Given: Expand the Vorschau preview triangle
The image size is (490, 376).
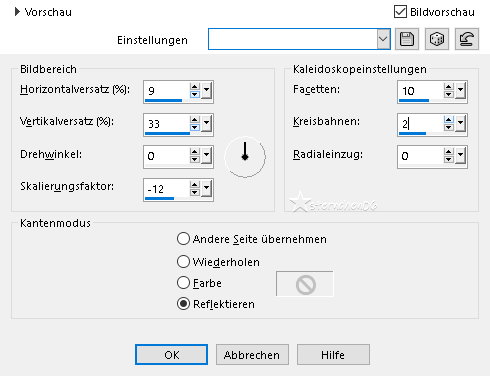Looking at the screenshot, I should [17, 12].
